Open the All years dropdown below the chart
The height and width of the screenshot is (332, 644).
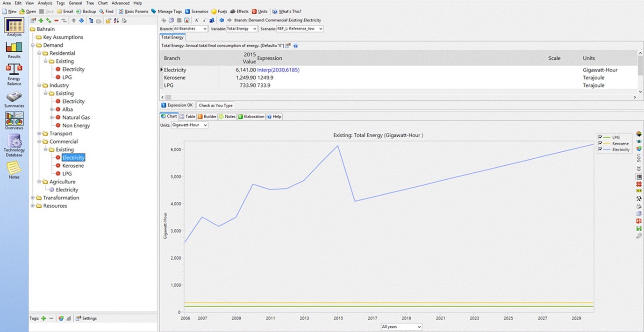[x=401, y=327]
